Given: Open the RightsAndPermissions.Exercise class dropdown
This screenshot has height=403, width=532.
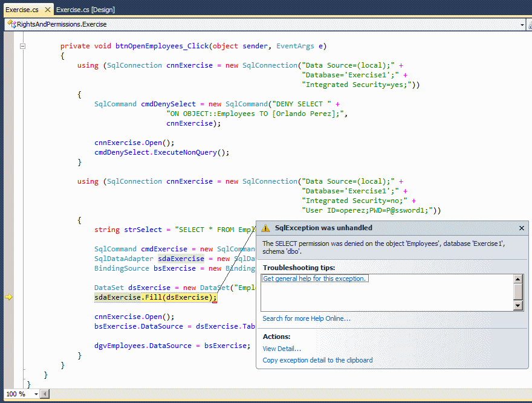Looking at the screenshot, I should click(522, 25).
